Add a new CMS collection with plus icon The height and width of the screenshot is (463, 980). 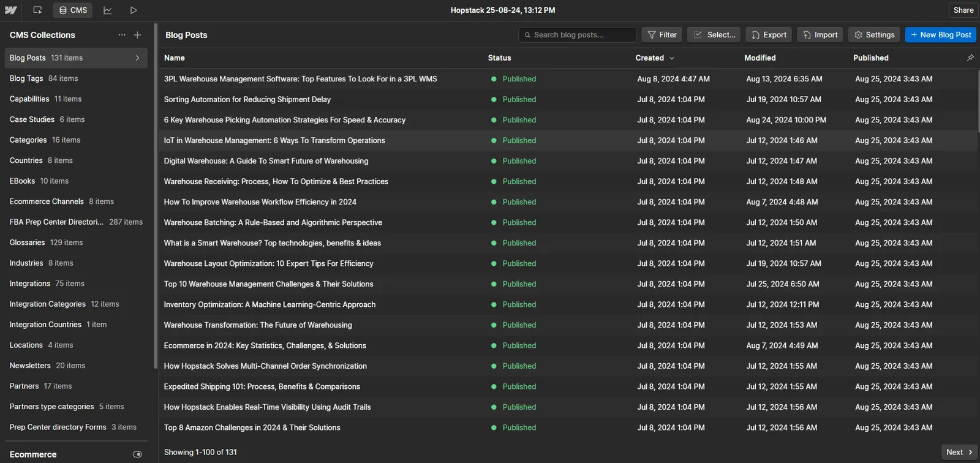pyautogui.click(x=137, y=35)
